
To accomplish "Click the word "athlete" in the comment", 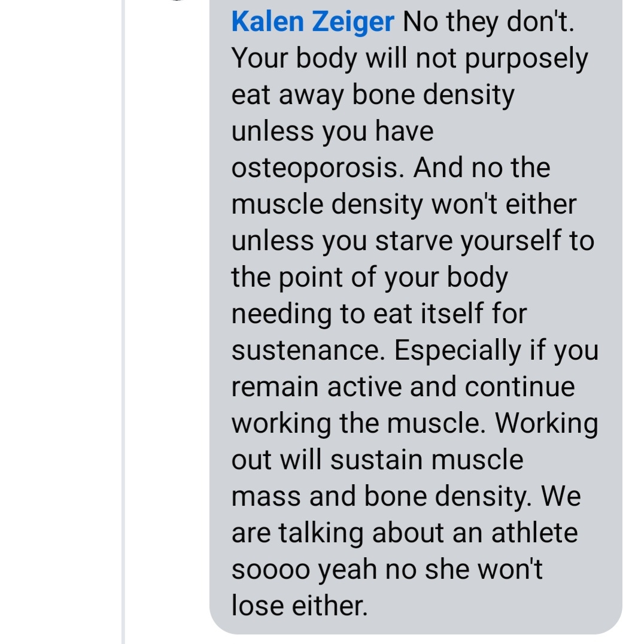I will [534, 533].
